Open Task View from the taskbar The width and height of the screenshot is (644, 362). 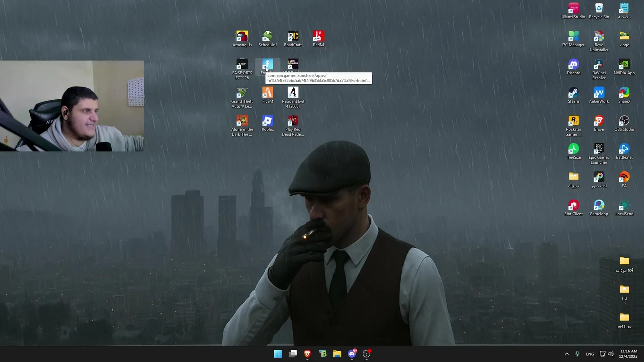(293, 354)
